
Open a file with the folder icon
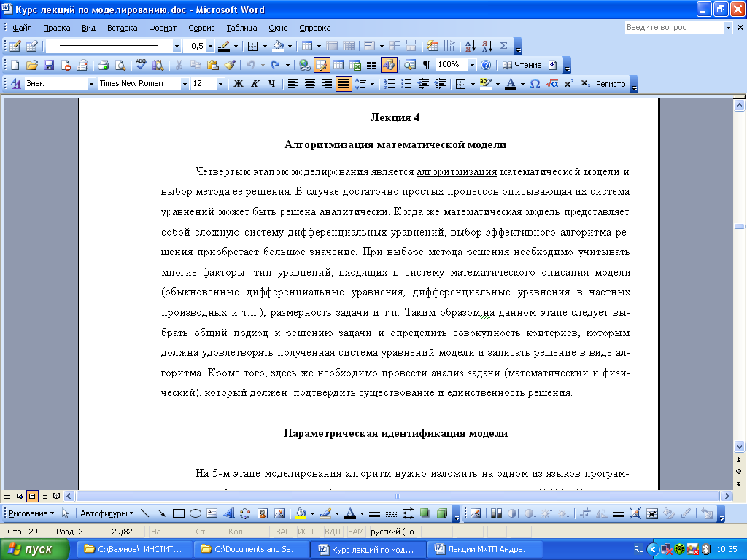[x=32, y=65]
